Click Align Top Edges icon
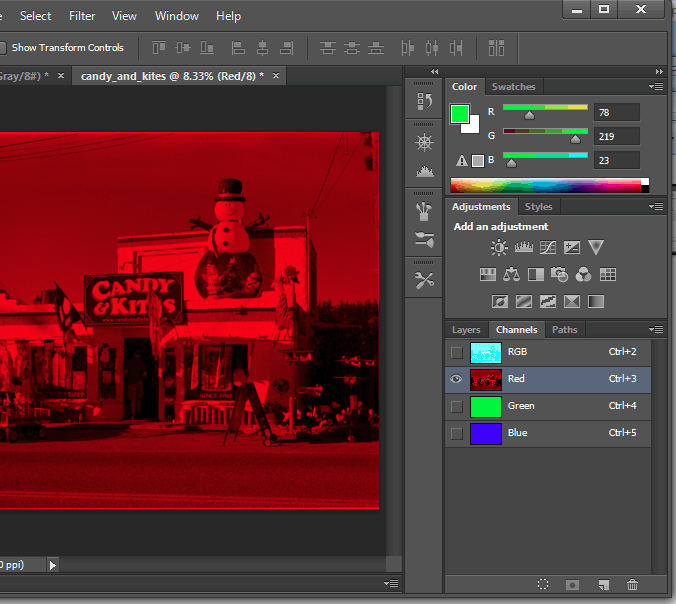This screenshot has height=604, width=676. tap(159, 47)
